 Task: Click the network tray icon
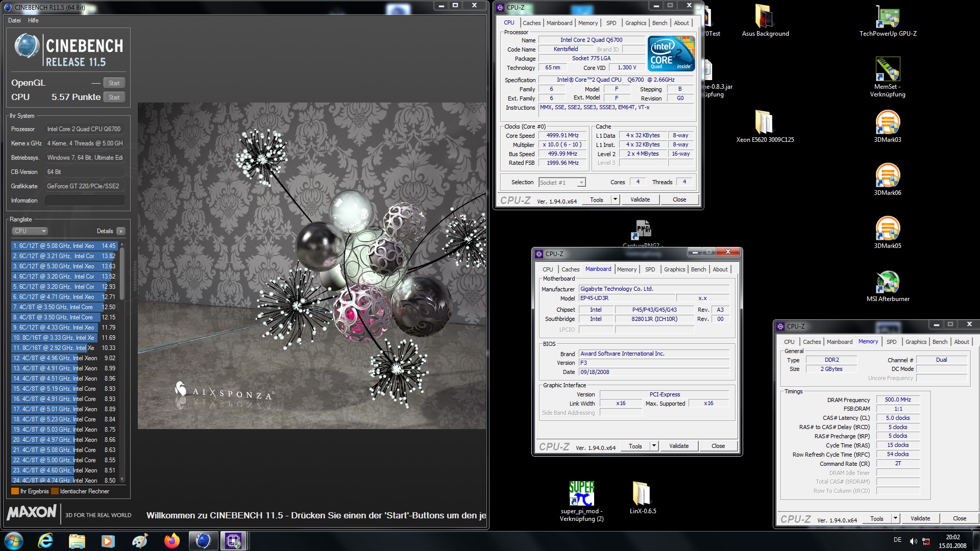click(926, 541)
